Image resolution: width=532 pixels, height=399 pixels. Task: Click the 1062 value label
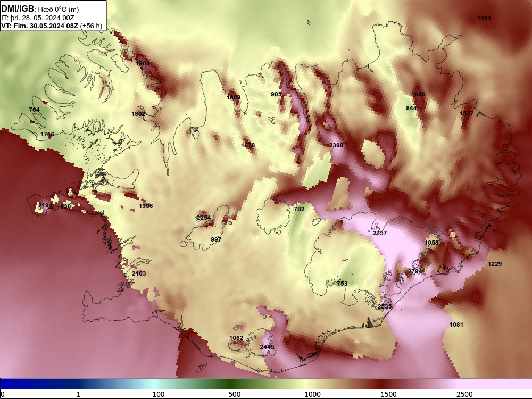236,338
